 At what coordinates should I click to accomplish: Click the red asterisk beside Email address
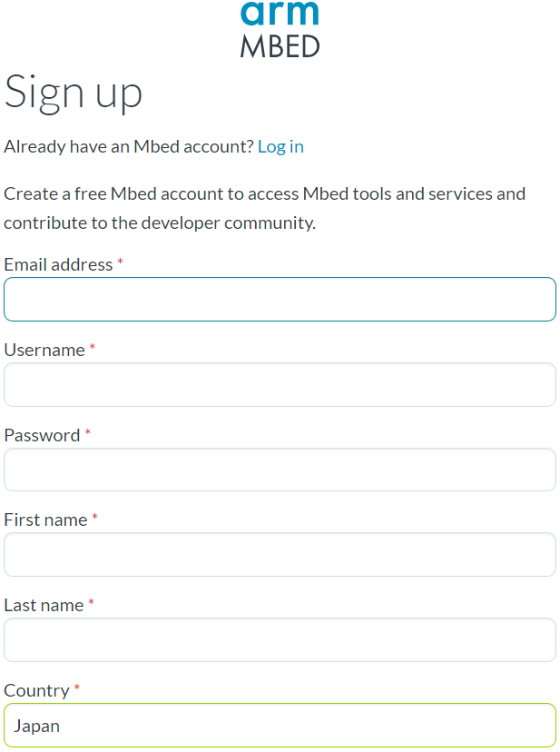pyautogui.click(x=120, y=262)
